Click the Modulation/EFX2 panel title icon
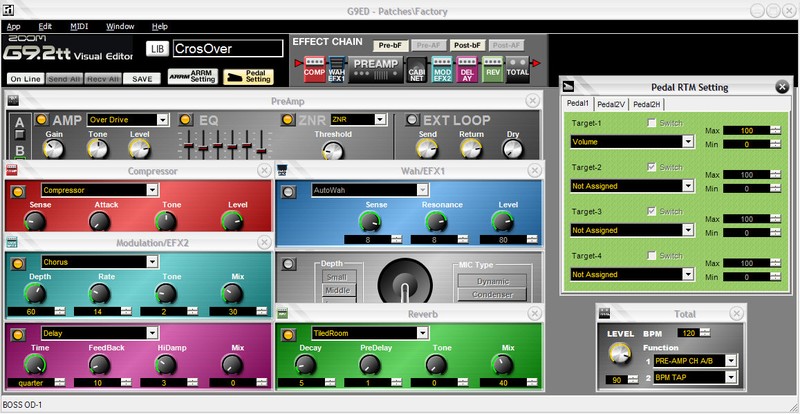 coord(11,242)
